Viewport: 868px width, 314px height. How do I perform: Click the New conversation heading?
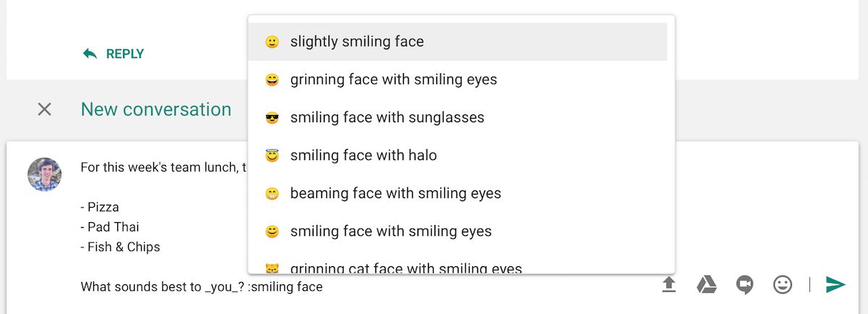(156, 109)
